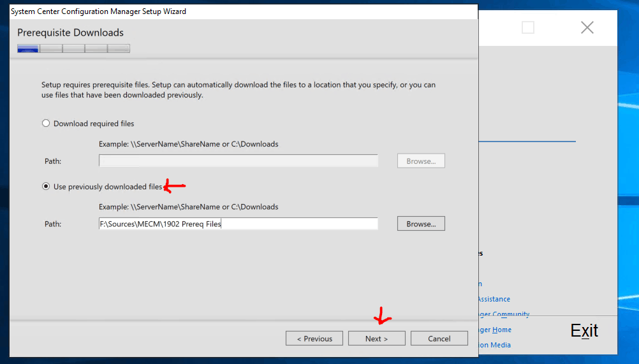
Task: Click the Prerequisite Downloads heading
Action: 71,33
